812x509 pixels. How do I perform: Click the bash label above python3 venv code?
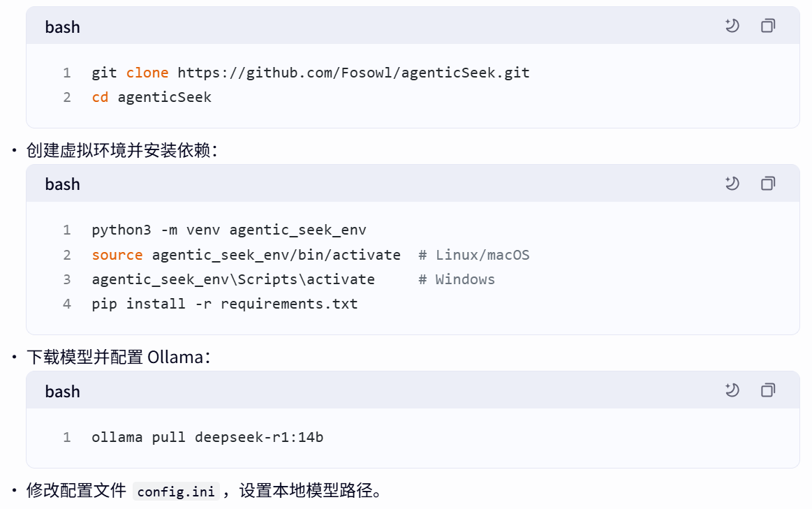[63, 184]
